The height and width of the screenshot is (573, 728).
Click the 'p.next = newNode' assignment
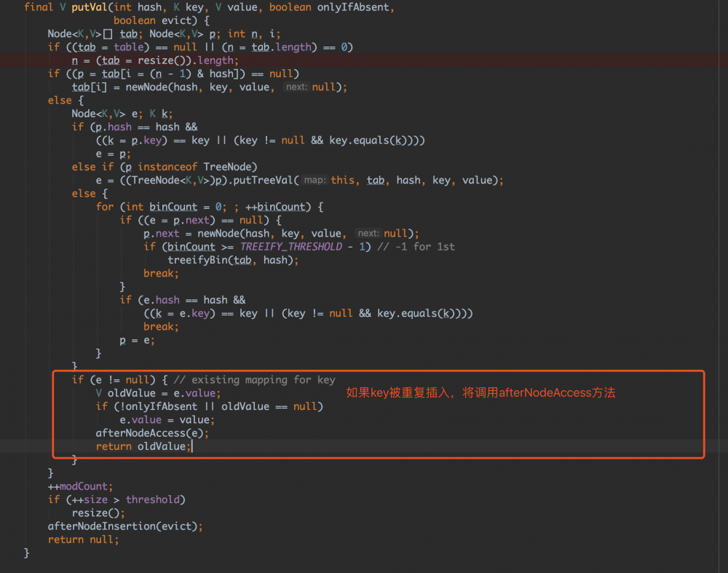pos(281,234)
